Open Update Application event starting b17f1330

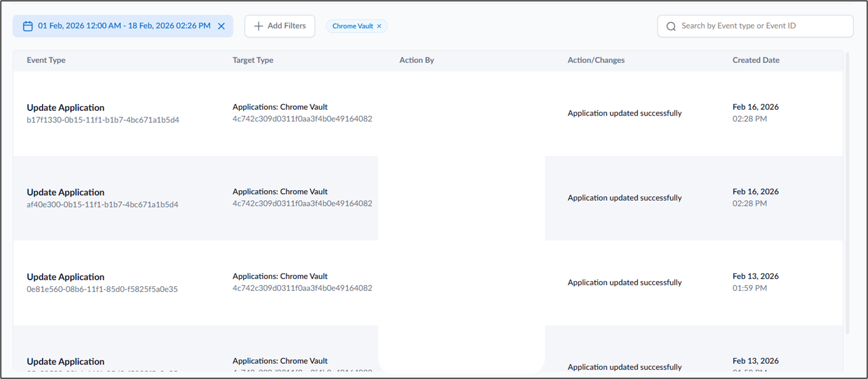click(65, 108)
